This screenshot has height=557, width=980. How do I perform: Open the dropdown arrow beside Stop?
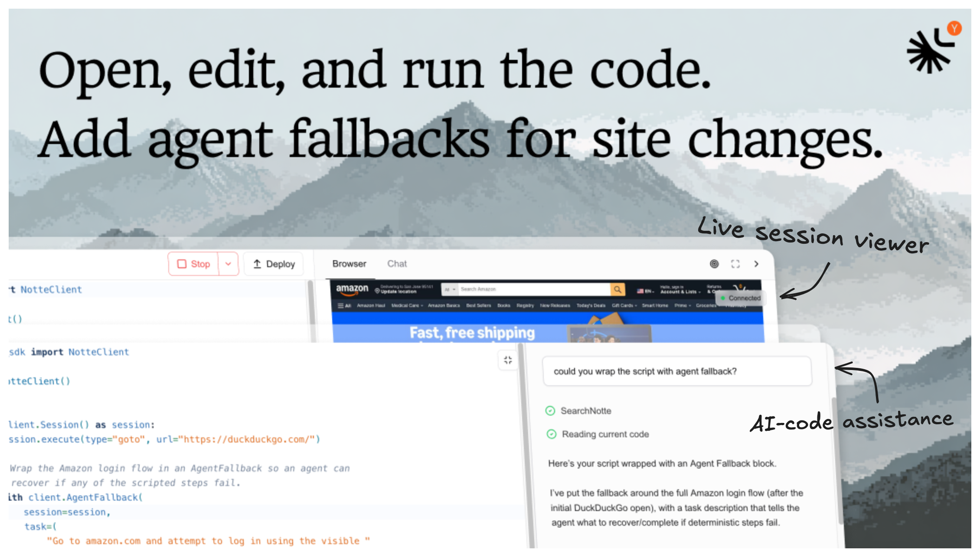(x=228, y=264)
